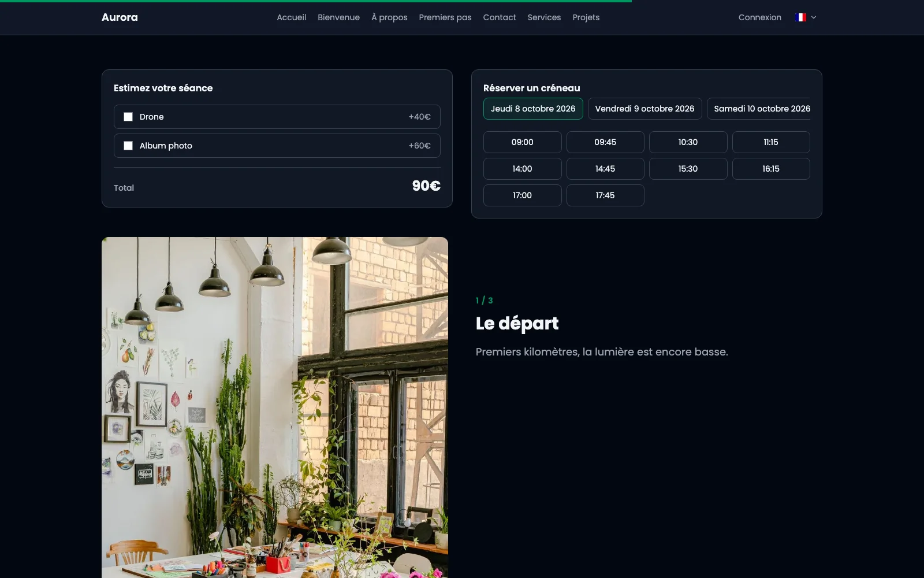The width and height of the screenshot is (924, 578).
Task: Choose the 11:15 slot
Action: pos(771,142)
